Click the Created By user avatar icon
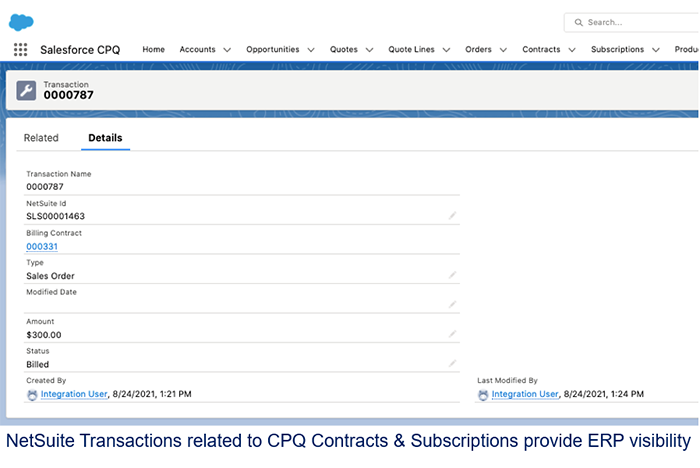The width and height of the screenshot is (700, 468). [32, 395]
